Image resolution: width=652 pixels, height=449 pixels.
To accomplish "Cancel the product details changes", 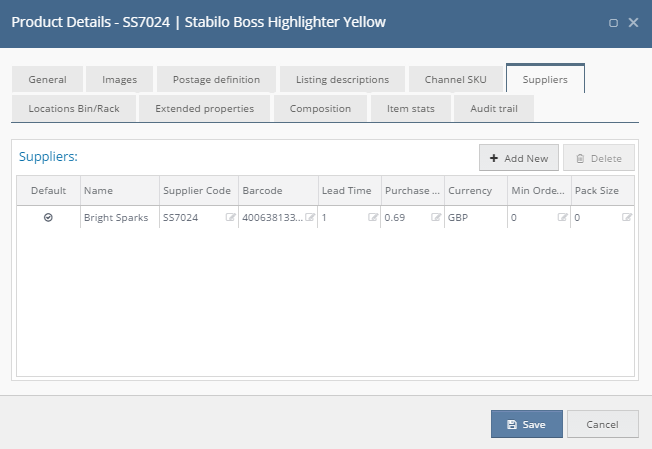I will click(x=603, y=424).
